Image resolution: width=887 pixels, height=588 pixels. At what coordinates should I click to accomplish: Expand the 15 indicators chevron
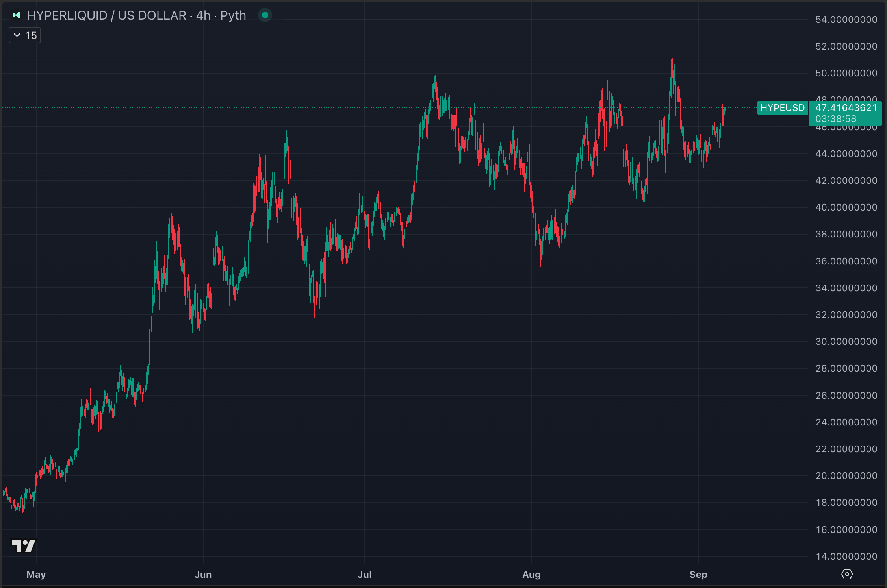pos(17,35)
